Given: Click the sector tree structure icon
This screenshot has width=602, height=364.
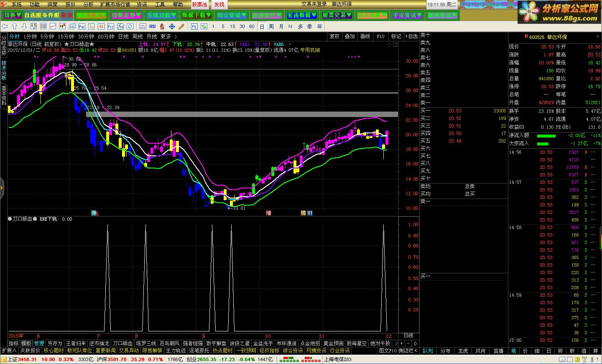Looking at the screenshot, I should (92, 26).
